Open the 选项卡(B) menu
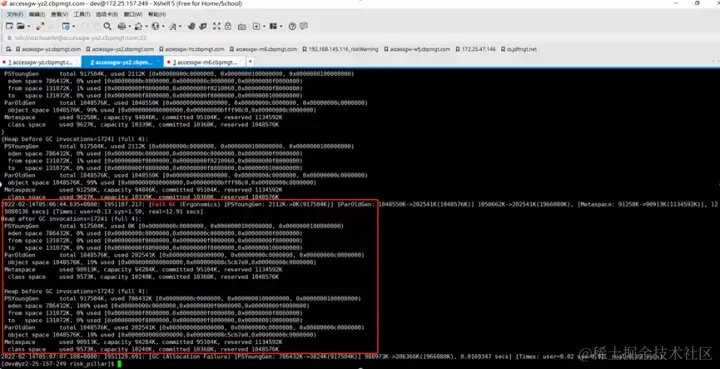The height and width of the screenshot is (369, 720). click(107, 14)
